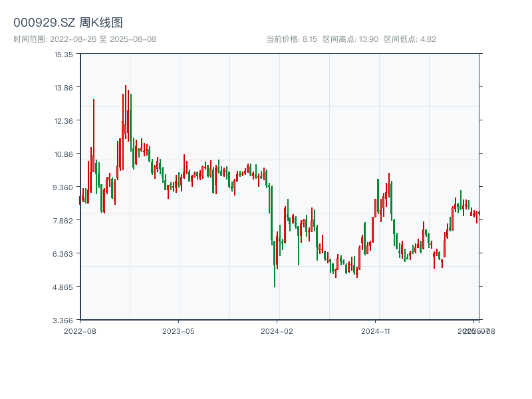Select the 2024-11 x-axis date marker

[376, 331]
